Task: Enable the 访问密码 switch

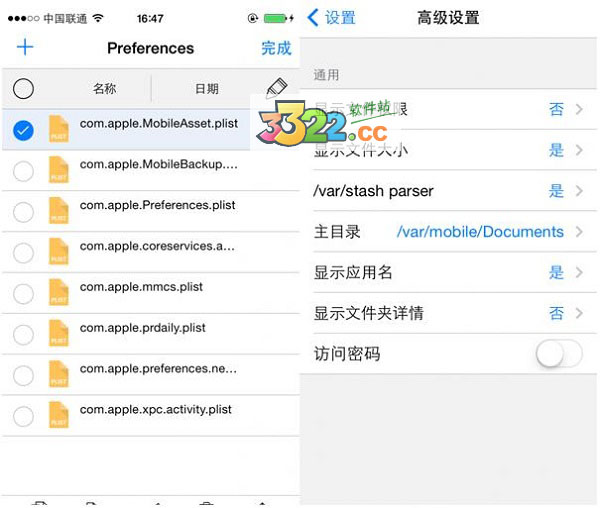Action: (559, 354)
